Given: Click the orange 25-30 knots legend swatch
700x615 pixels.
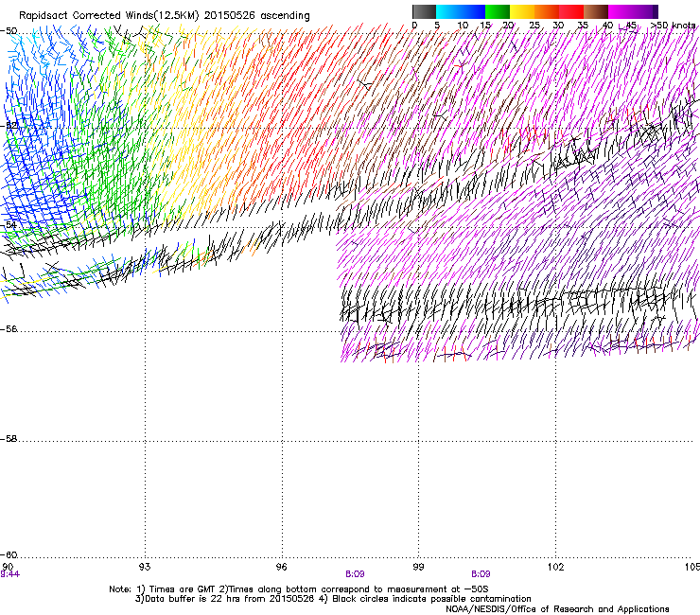Looking at the screenshot, I should (x=547, y=11).
